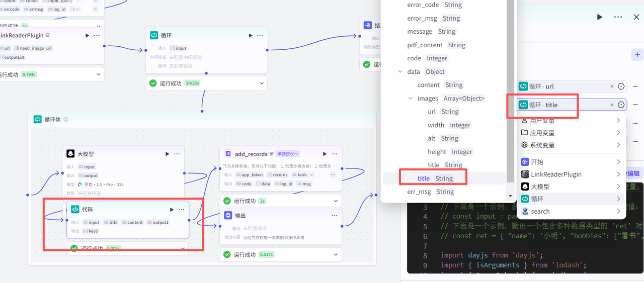Select width Integer under images
The image size is (644, 283).
tap(449, 125)
